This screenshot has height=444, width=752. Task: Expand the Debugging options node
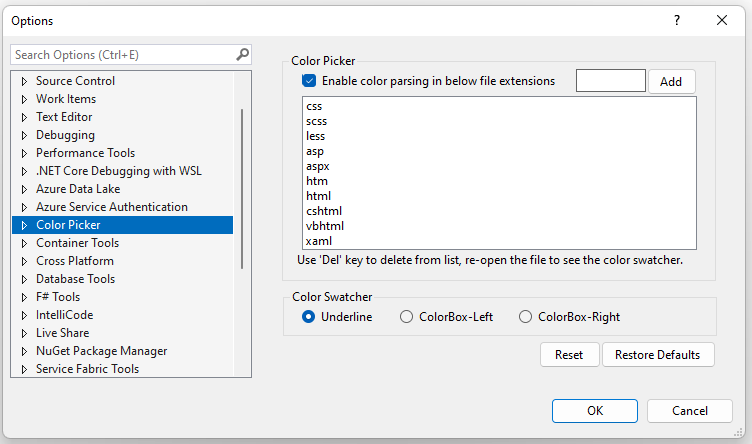(23, 135)
